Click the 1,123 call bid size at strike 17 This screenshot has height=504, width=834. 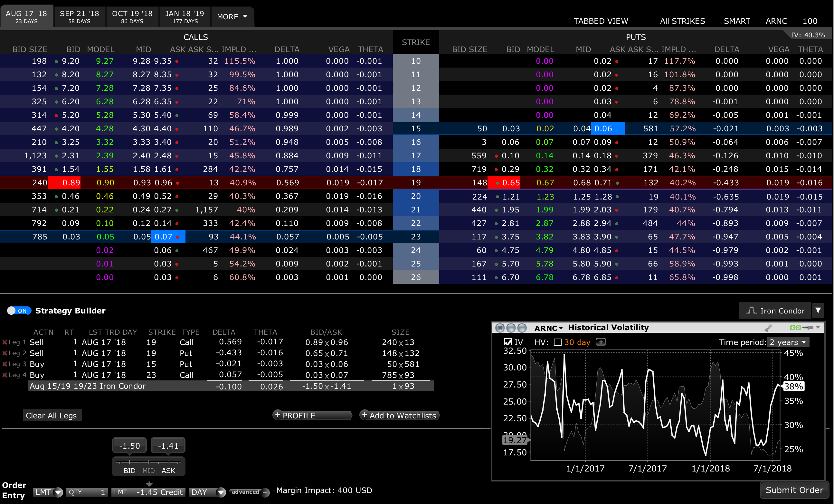pos(35,155)
